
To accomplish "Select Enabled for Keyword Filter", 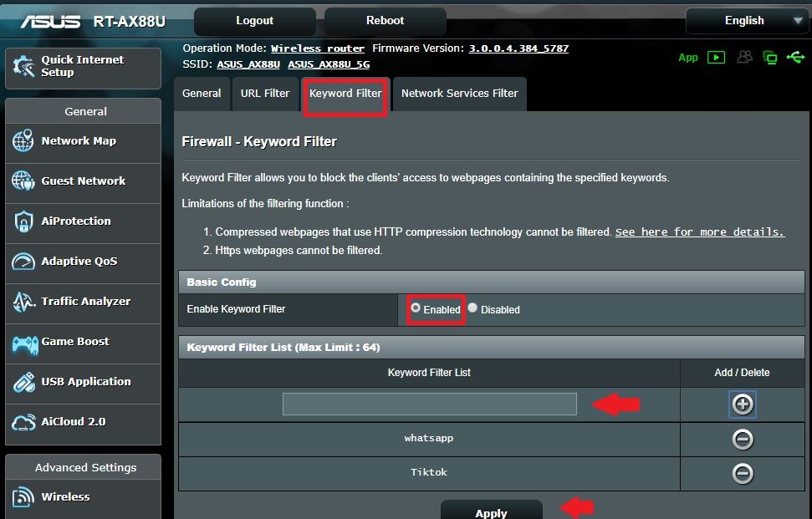I will click(x=416, y=308).
